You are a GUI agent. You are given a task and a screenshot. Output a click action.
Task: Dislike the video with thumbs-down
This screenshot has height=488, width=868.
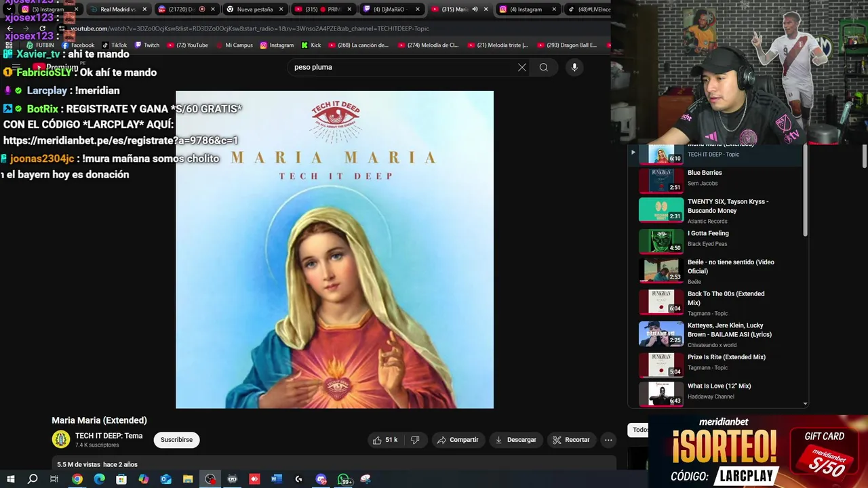click(x=415, y=440)
